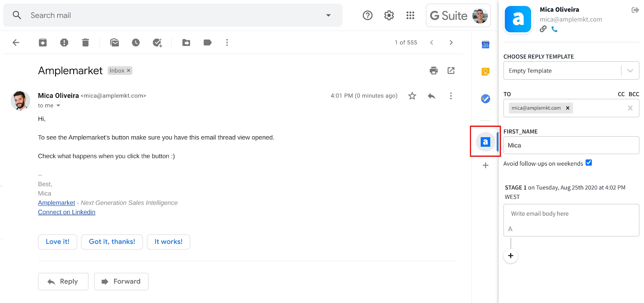644x303 pixels.
Task: Click the Amplemarket panel exit arrow icon
Action: [x=635, y=10]
